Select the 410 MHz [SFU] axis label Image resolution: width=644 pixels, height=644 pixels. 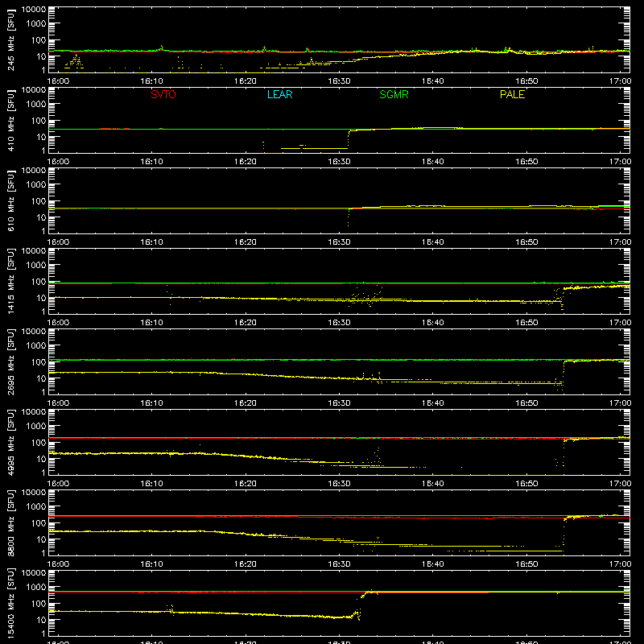click(x=10, y=121)
